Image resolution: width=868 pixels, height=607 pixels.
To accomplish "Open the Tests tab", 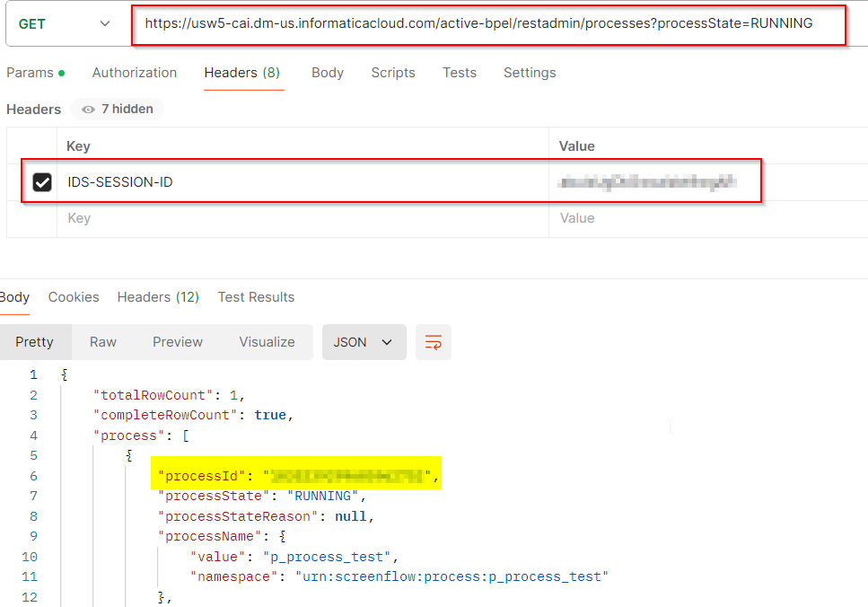I will (460, 73).
